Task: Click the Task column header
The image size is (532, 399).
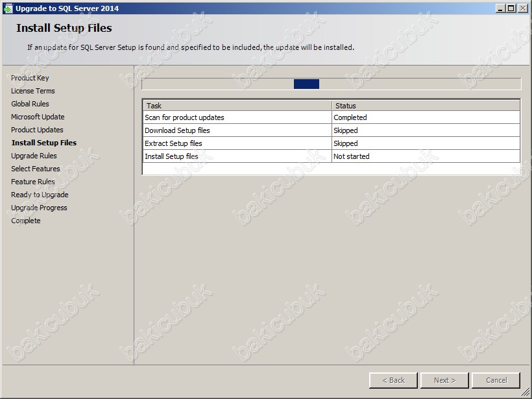Action: click(x=237, y=106)
